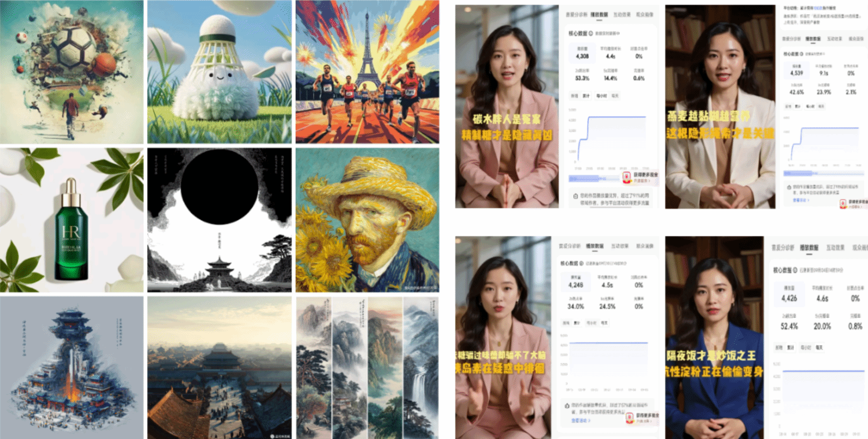Play the 碳水胖人是冤案 pink blazer video

coord(507,107)
